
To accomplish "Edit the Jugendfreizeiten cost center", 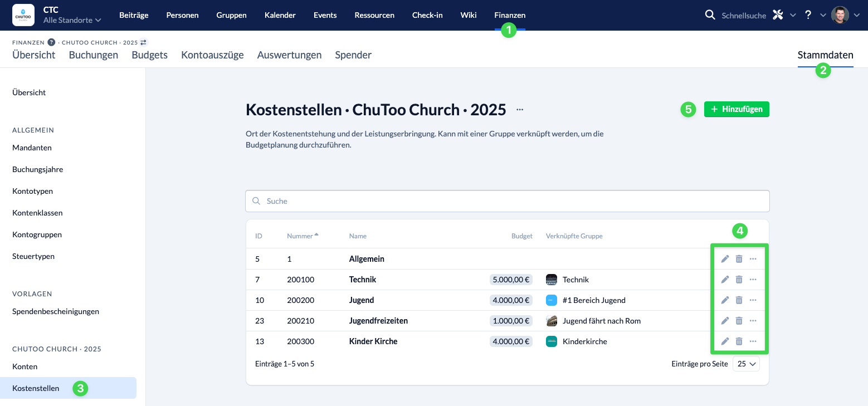I will click(725, 321).
